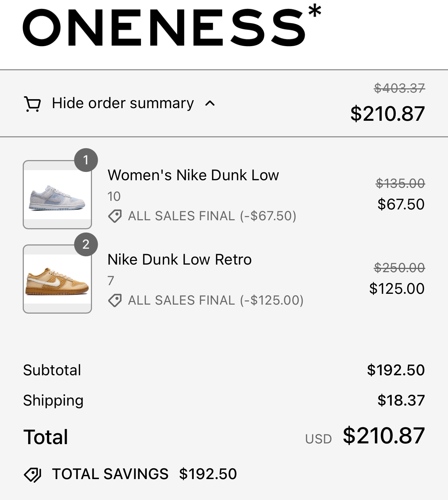Select the Women's Nike Dunk Low title
The width and height of the screenshot is (448, 500).
tap(193, 175)
